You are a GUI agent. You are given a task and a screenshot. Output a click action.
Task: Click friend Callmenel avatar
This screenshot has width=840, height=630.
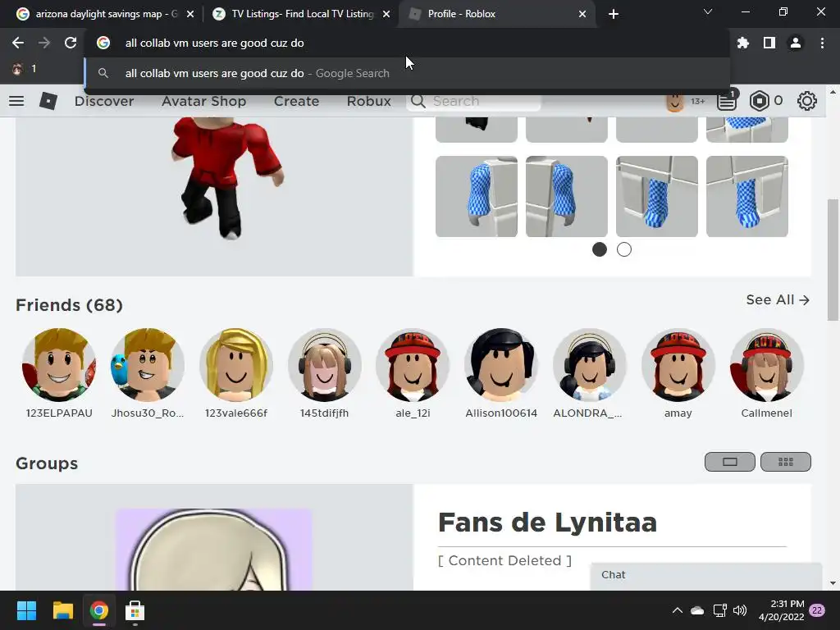pyautogui.click(x=766, y=365)
